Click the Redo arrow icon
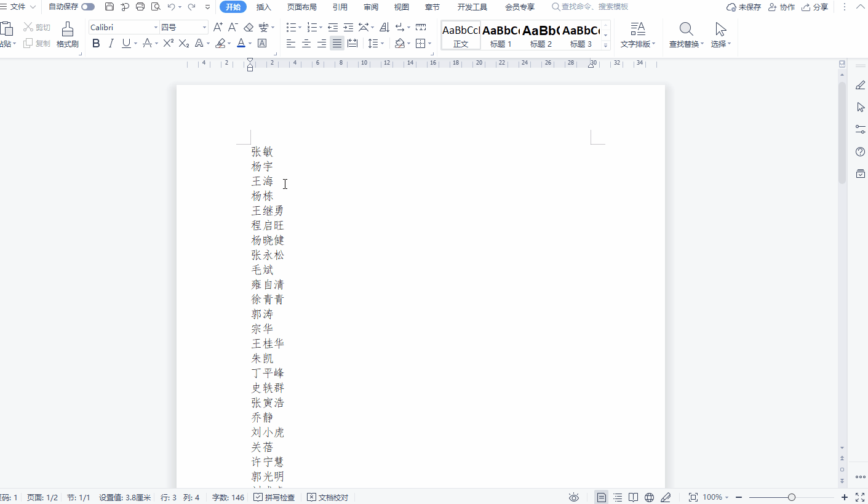The image size is (868, 504). click(x=191, y=7)
